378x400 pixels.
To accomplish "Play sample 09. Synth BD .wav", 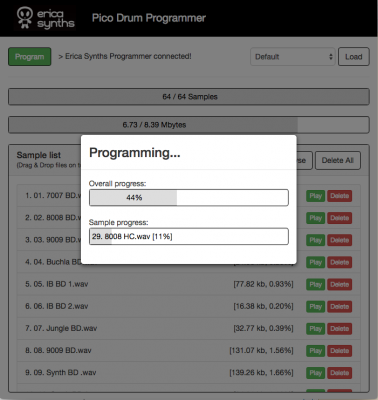I will pyautogui.click(x=315, y=373).
